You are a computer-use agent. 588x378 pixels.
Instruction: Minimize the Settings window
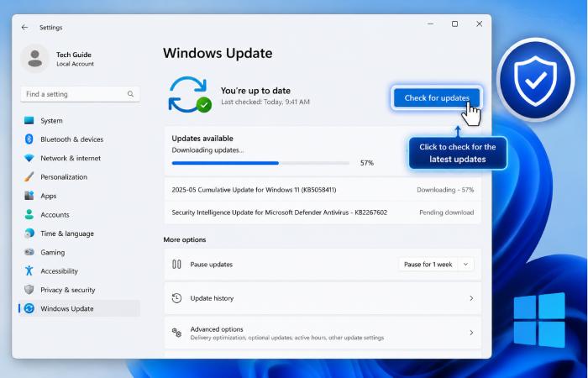430,24
